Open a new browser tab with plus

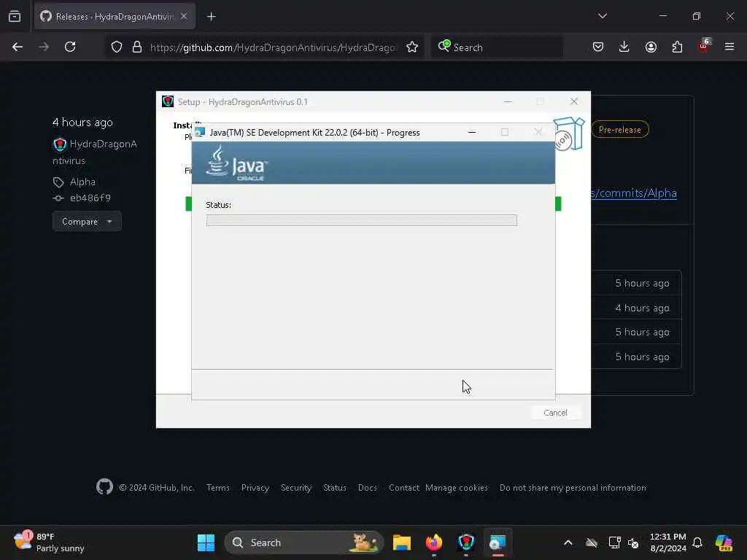pos(211,17)
